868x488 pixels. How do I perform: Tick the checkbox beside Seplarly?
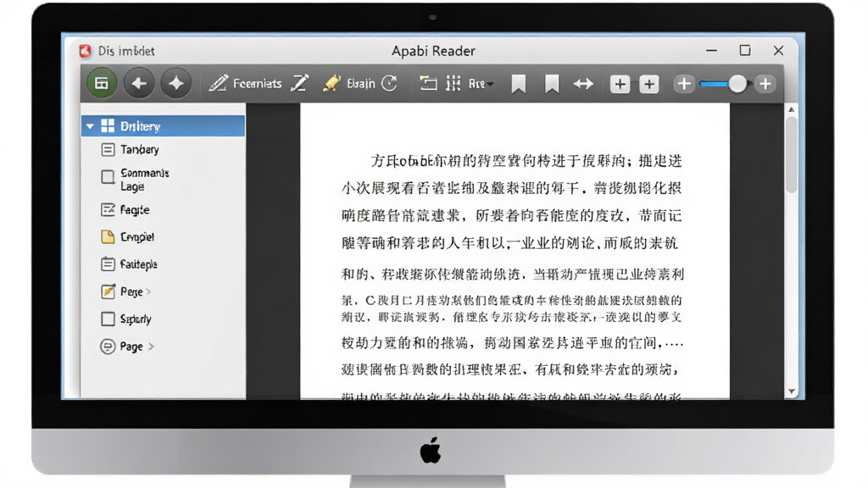108,319
